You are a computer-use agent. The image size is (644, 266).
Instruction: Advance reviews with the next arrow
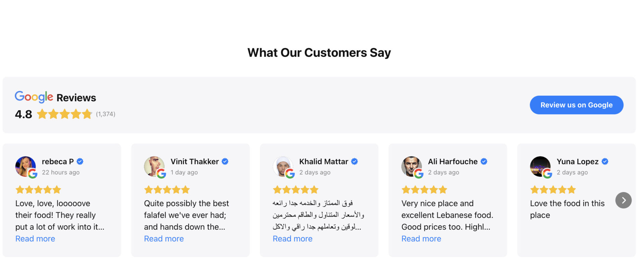623,201
